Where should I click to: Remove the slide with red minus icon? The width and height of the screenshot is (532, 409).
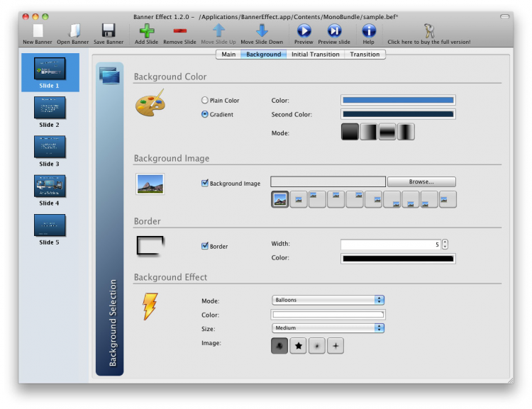(x=180, y=31)
